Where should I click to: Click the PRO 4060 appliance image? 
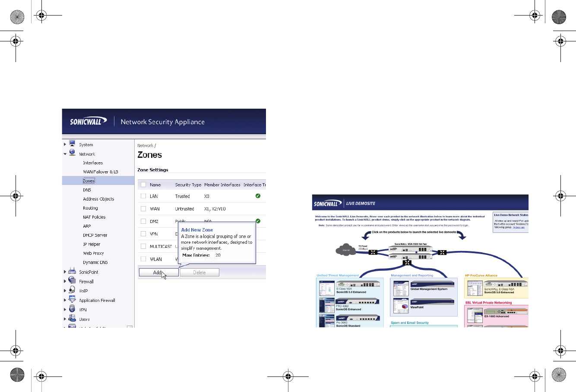click(358, 301)
